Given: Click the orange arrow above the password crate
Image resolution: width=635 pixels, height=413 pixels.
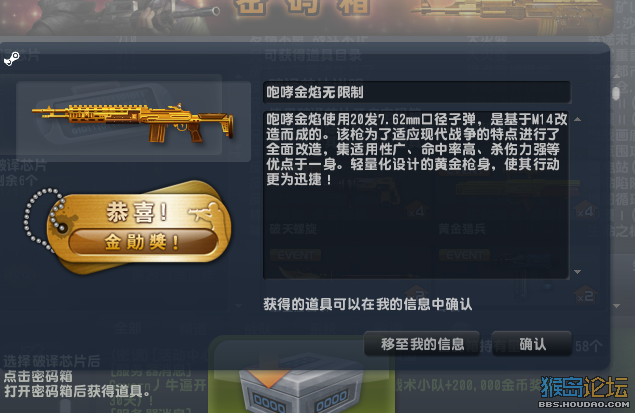Looking at the screenshot, I should [267, 379].
